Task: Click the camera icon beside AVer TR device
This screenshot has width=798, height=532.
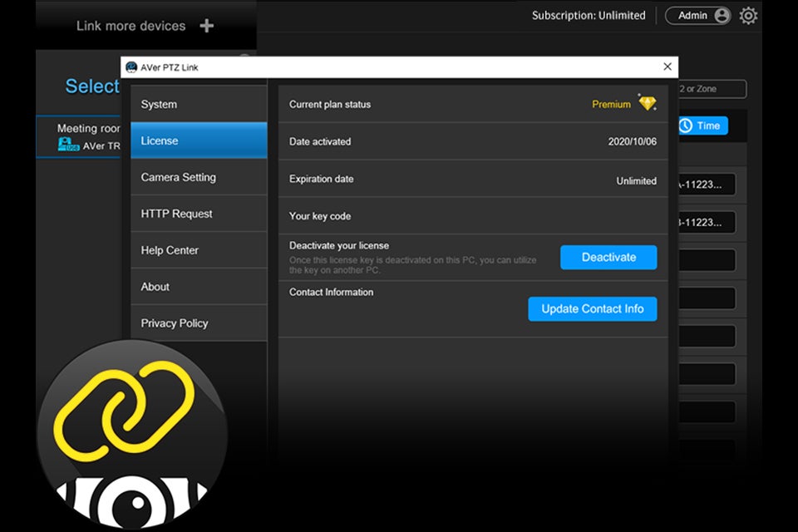Action: tap(68, 145)
